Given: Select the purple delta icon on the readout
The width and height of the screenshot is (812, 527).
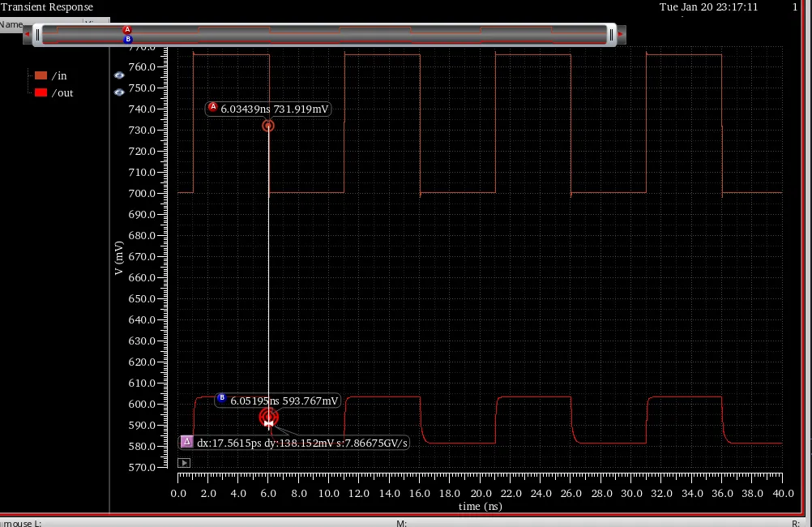Looking at the screenshot, I should (186, 442).
